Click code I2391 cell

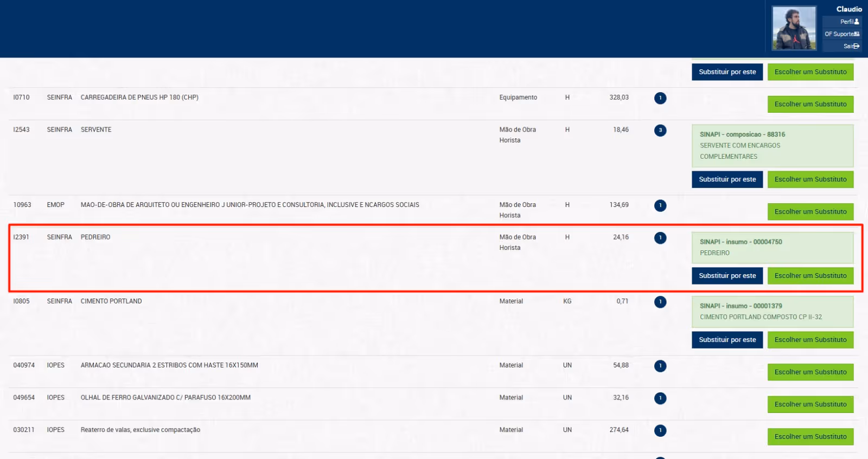pos(21,237)
